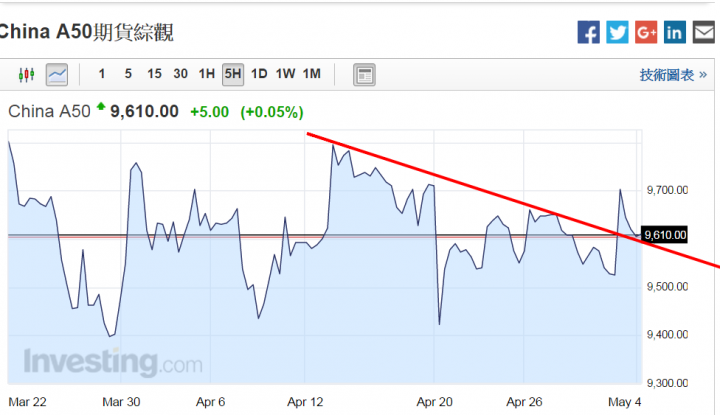The width and height of the screenshot is (720, 415).
Task: Share the chart on Facebook
Action: [588, 32]
